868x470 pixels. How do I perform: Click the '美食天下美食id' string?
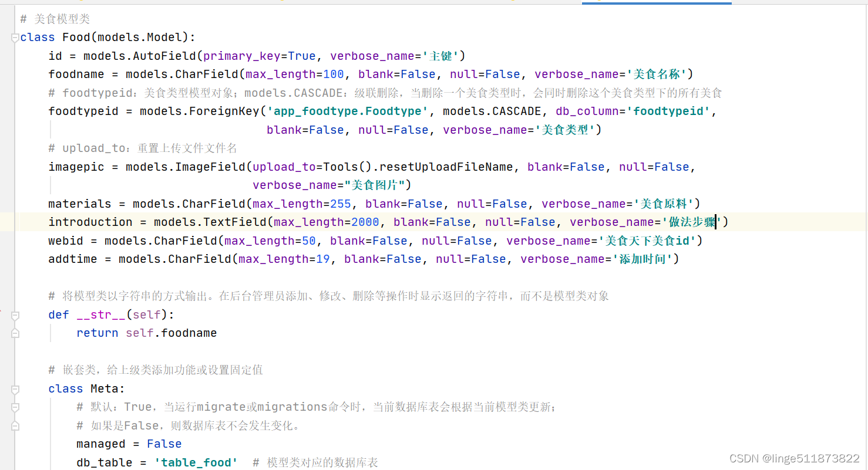tap(647, 241)
